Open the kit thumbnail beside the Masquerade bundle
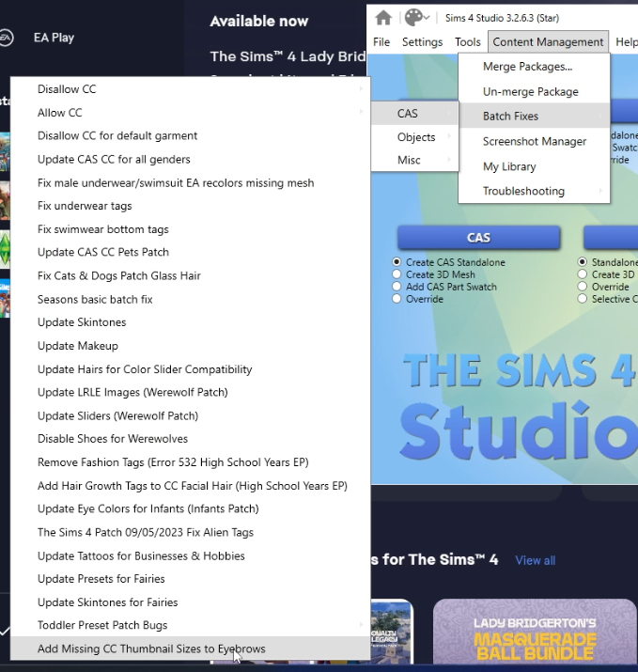Viewport: 638px width, 672px height. click(392, 631)
